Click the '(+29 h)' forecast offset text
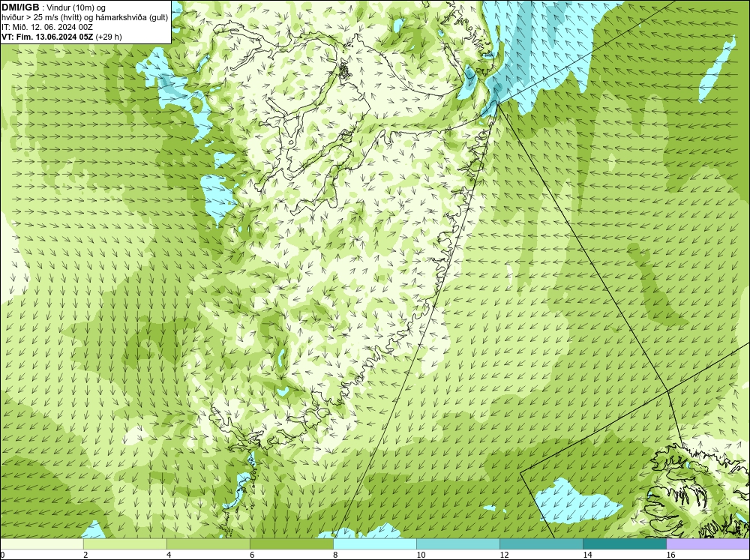This screenshot has width=750, height=560. coord(109,37)
